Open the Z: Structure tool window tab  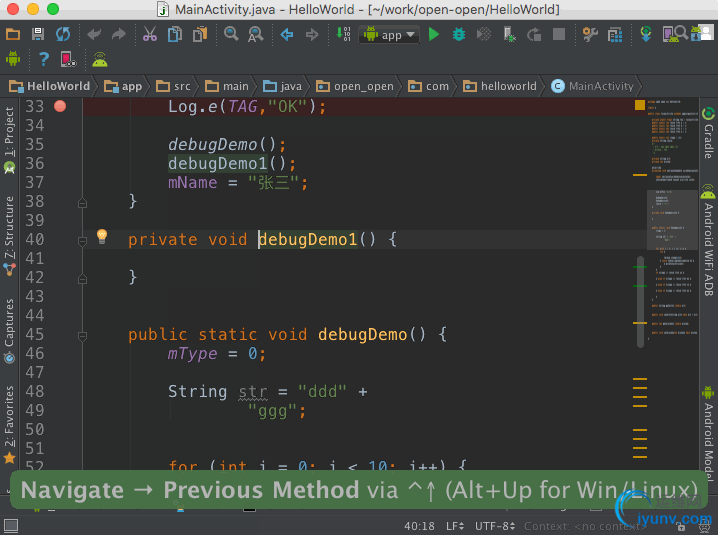[9, 236]
